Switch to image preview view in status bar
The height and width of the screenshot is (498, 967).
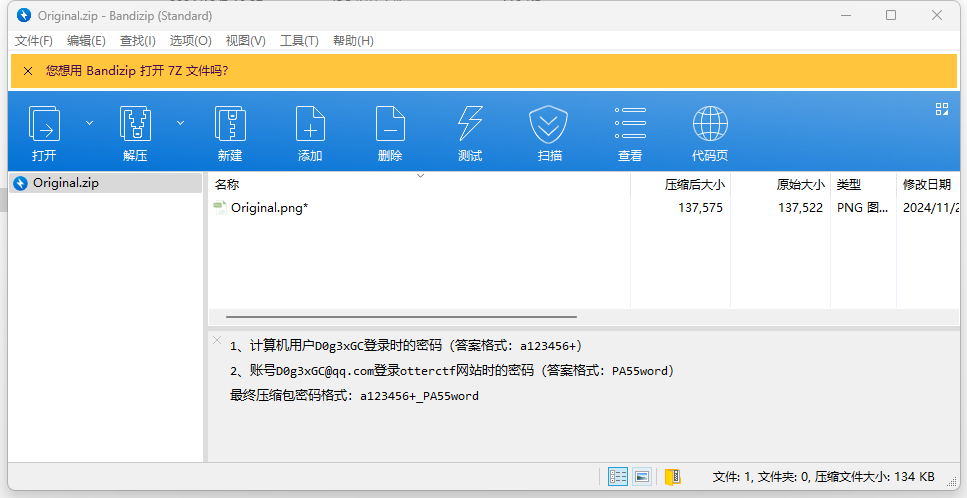641,476
